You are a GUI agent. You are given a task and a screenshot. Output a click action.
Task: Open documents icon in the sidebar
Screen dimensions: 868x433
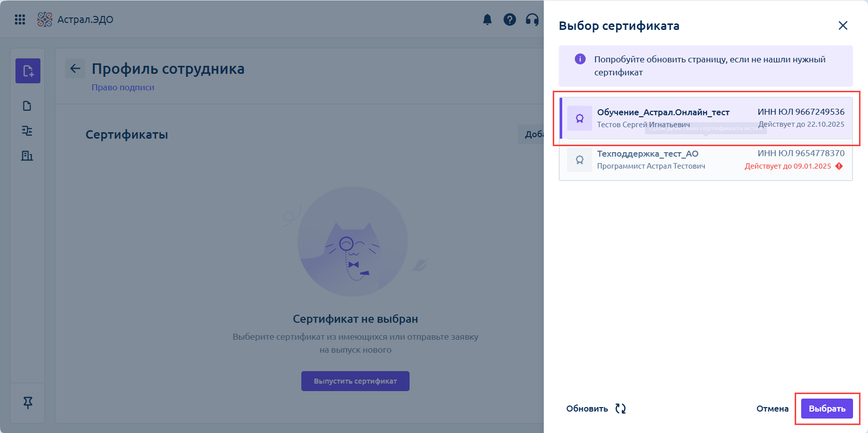click(x=27, y=106)
